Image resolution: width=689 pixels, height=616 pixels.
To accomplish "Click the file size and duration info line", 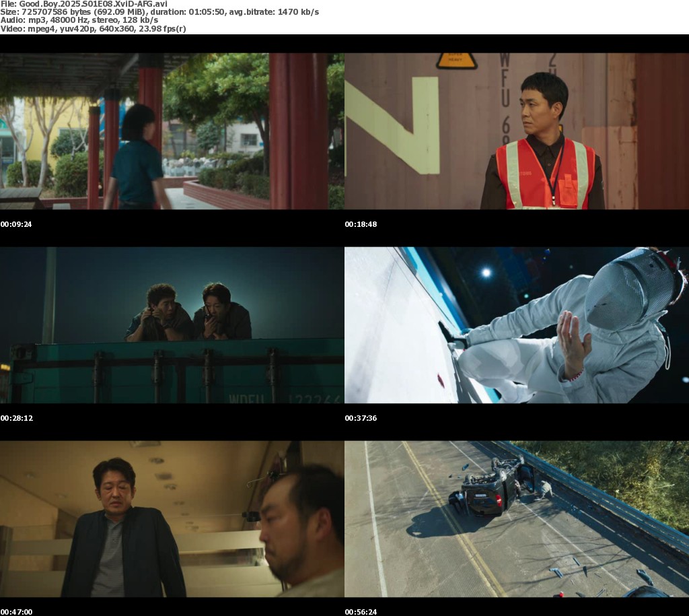I will coord(159,12).
